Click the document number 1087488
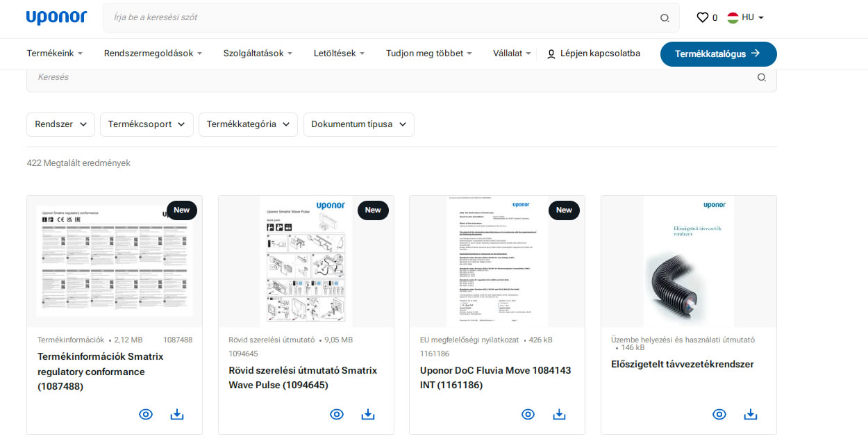Viewport: 868px width, 448px height. pyautogui.click(x=178, y=340)
